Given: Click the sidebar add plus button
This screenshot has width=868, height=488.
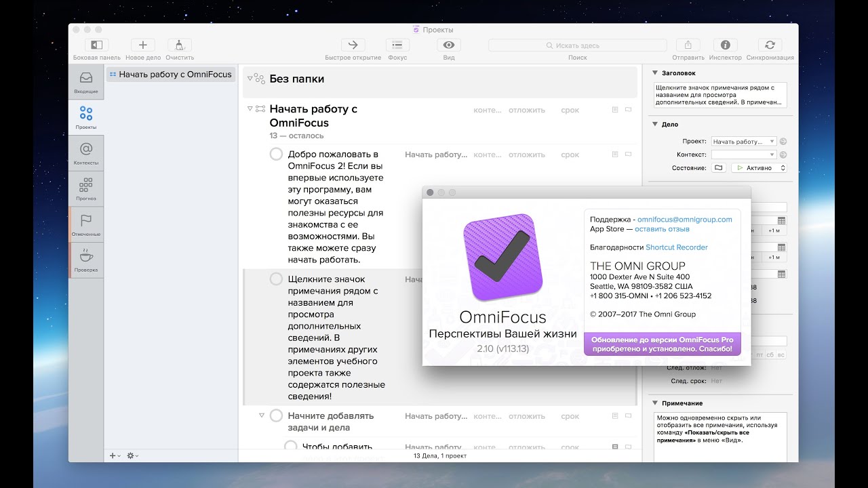Looking at the screenshot, I should point(115,455).
